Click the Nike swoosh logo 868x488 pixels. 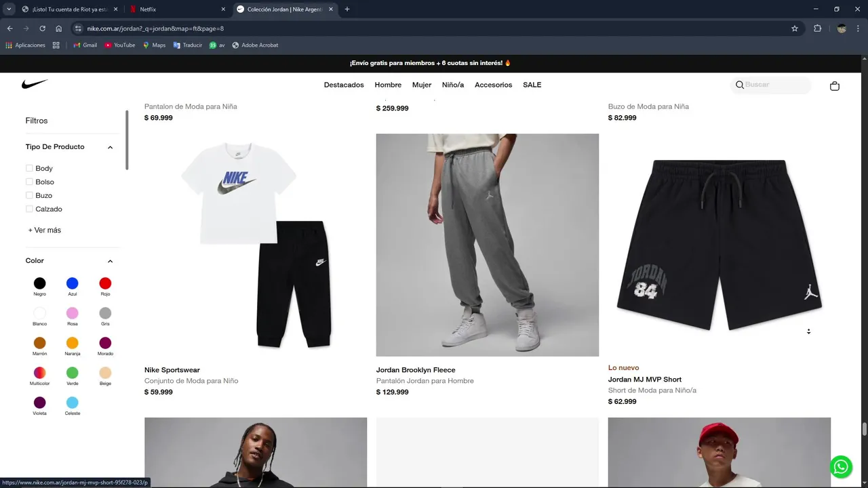click(35, 84)
